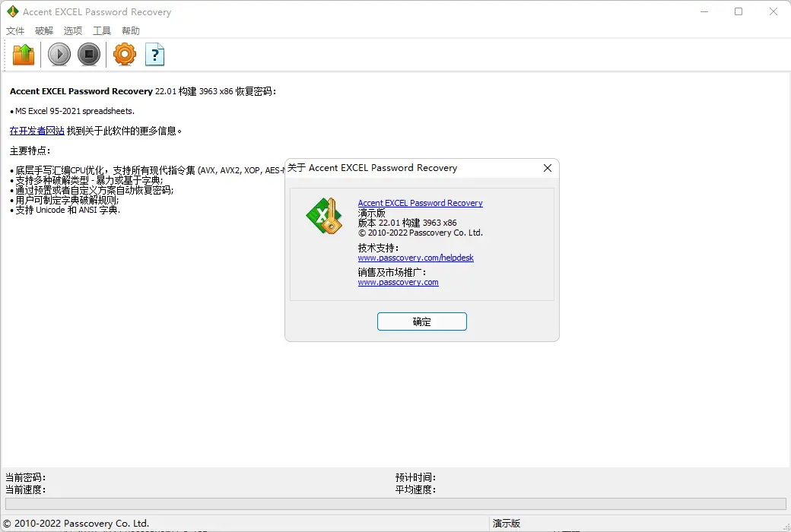Open settings via the orange gear icon
Image resolution: width=791 pixels, height=532 pixels.
point(125,55)
